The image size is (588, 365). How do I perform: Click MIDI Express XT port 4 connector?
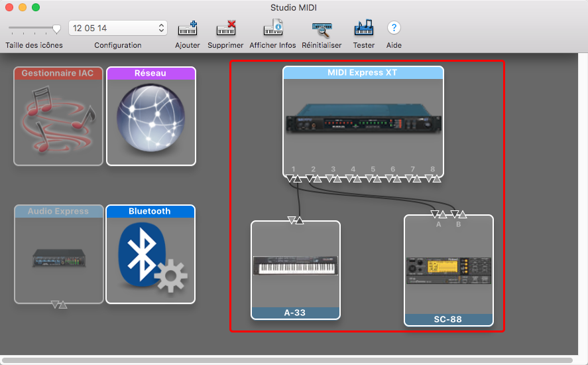[x=353, y=179]
